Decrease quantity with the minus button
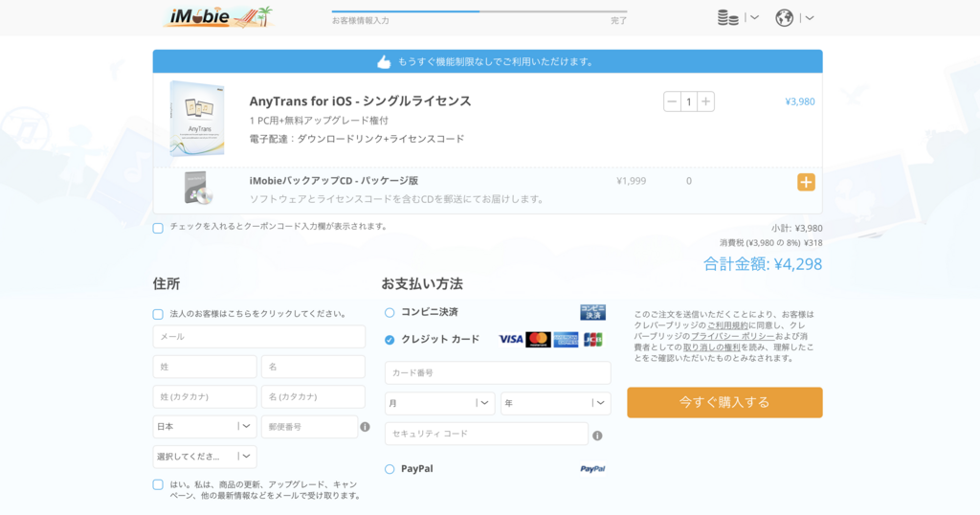 tap(672, 101)
